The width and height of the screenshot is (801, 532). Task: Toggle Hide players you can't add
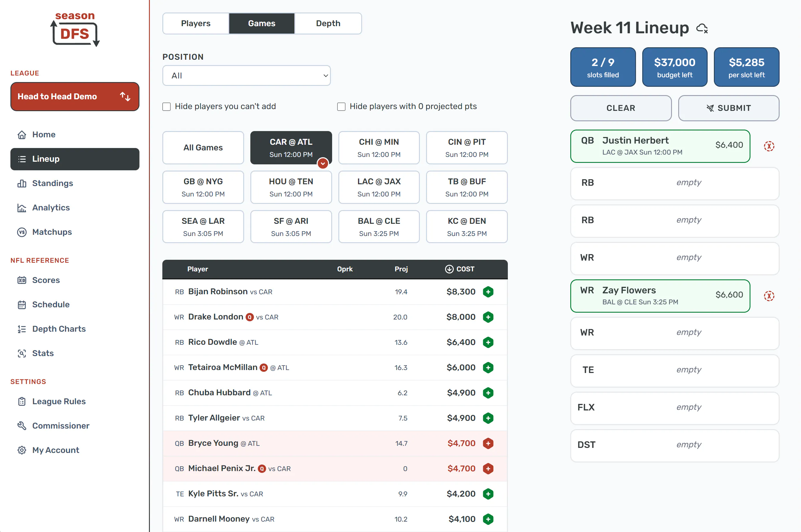point(166,107)
